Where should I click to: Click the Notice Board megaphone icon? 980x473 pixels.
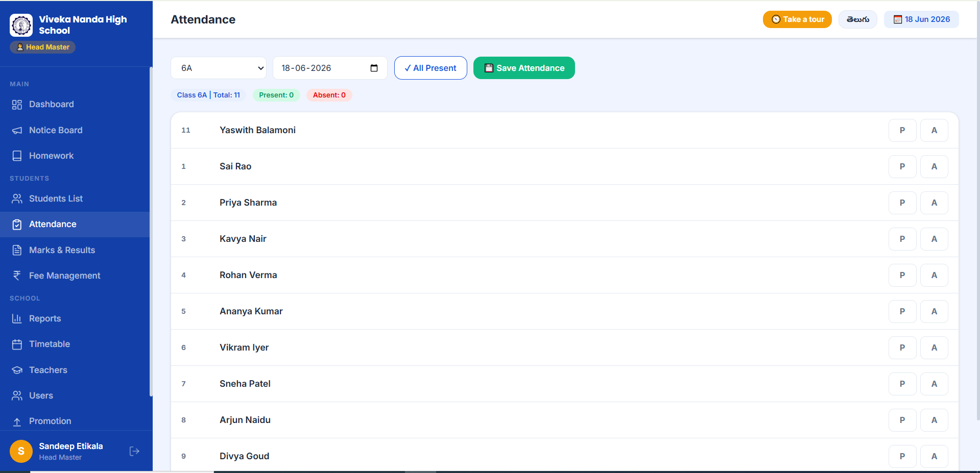17,131
